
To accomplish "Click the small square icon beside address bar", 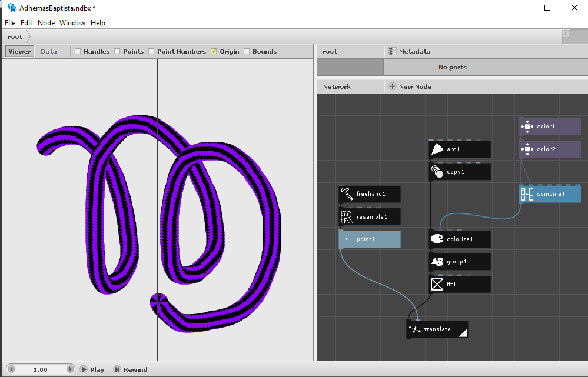I will click(566, 34).
